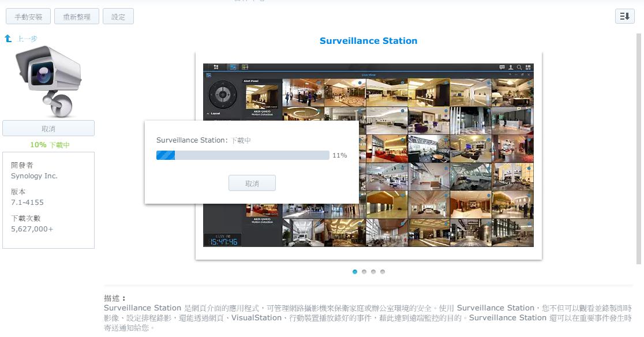Click the download count 5,627,000+
Image resolution: width=644 pixels, height=337 pixels.
pyautogui.click(x=32, y=229)
